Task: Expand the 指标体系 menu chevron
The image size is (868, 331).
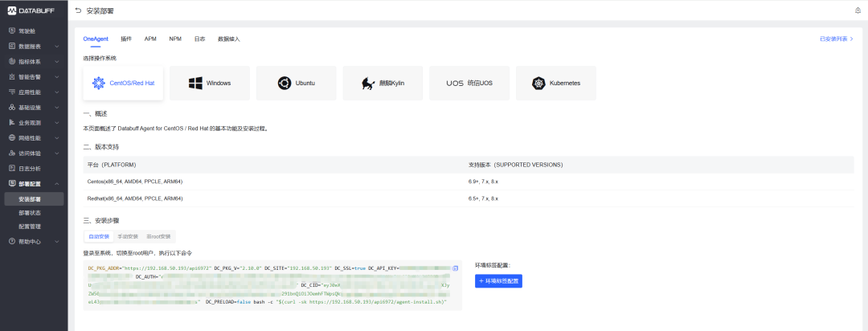Action: (57, 61)
